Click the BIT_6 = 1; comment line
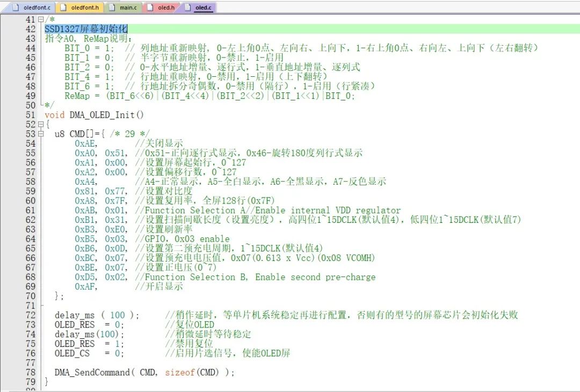Screen dimensions: 580x392 220,86
